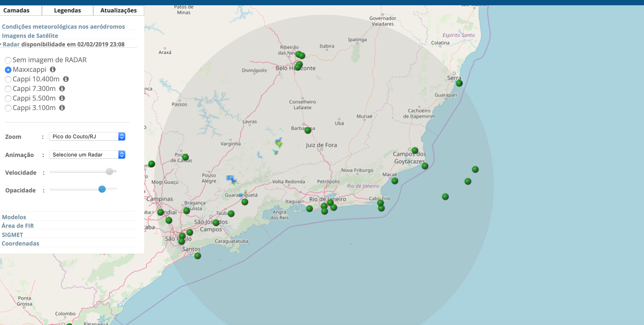Click the aerodrome marker at Poços de Caldas
Image resolution: width=644 pixels, height=325 pixels.
[185, 157]
